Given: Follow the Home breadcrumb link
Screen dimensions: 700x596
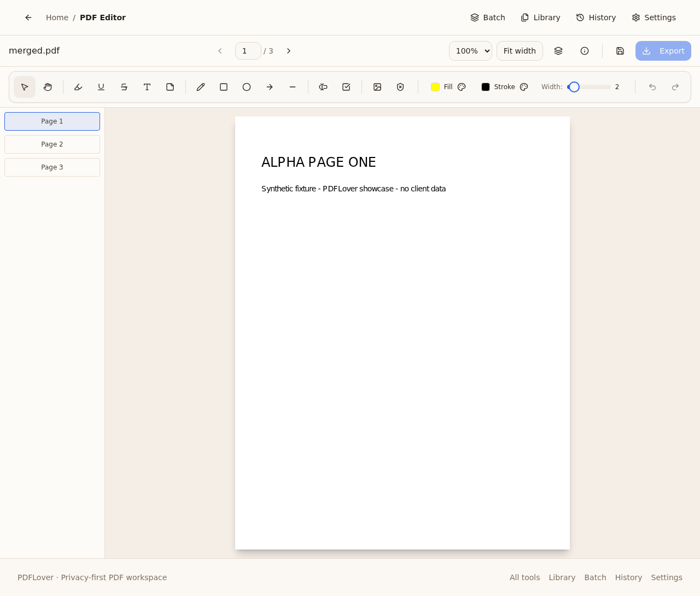Looking at the screenshot, I should [x=57, y=17].
